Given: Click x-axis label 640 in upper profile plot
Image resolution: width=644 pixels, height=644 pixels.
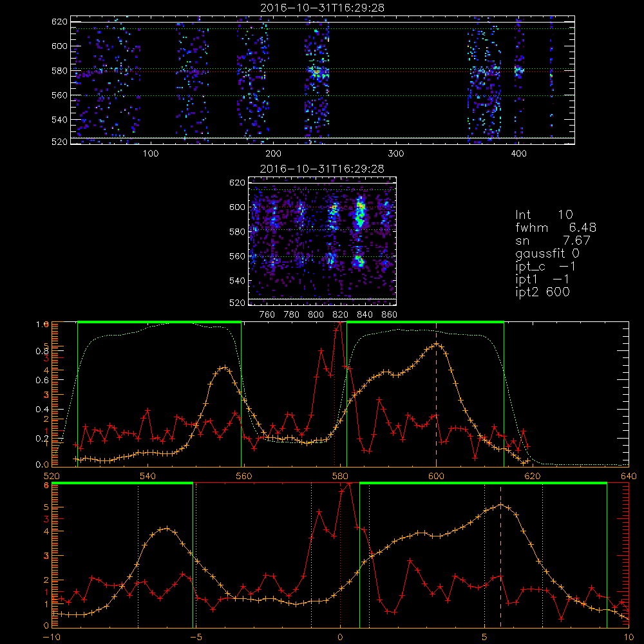Looking at the screenshot, I should coord(629,476).
